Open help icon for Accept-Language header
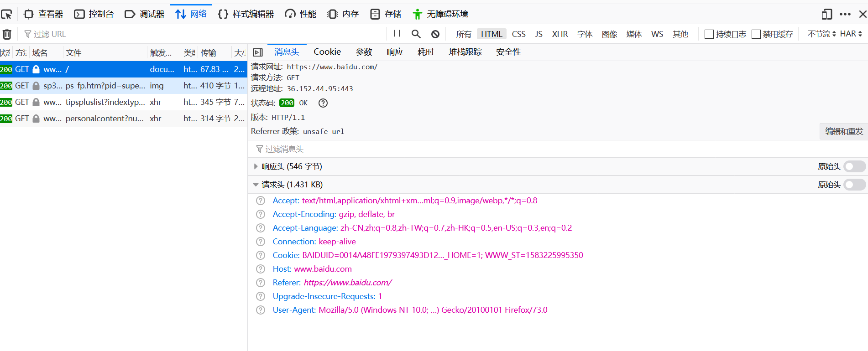Screen dimensions: 868x351 click(261, 228)
